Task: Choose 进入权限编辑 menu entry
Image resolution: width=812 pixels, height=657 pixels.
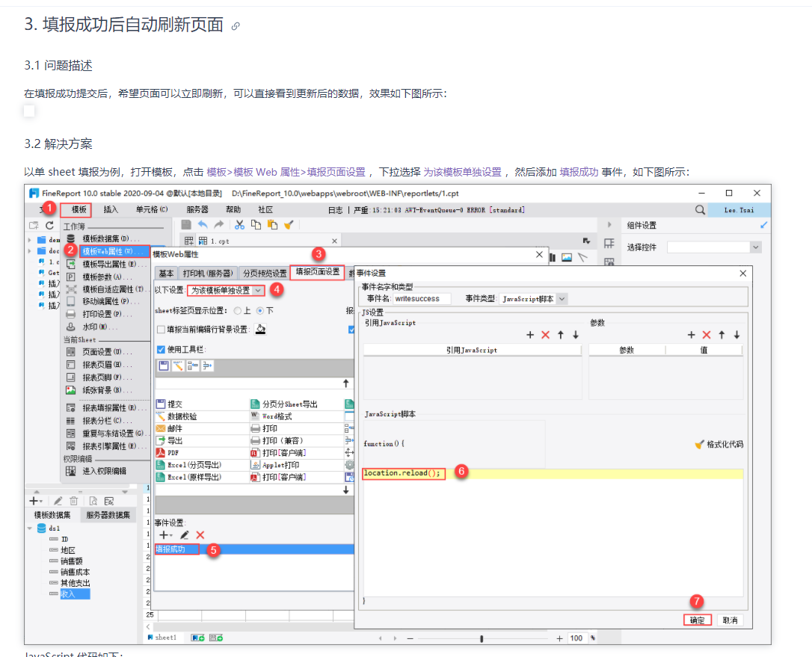Action: tap(104, 471)
